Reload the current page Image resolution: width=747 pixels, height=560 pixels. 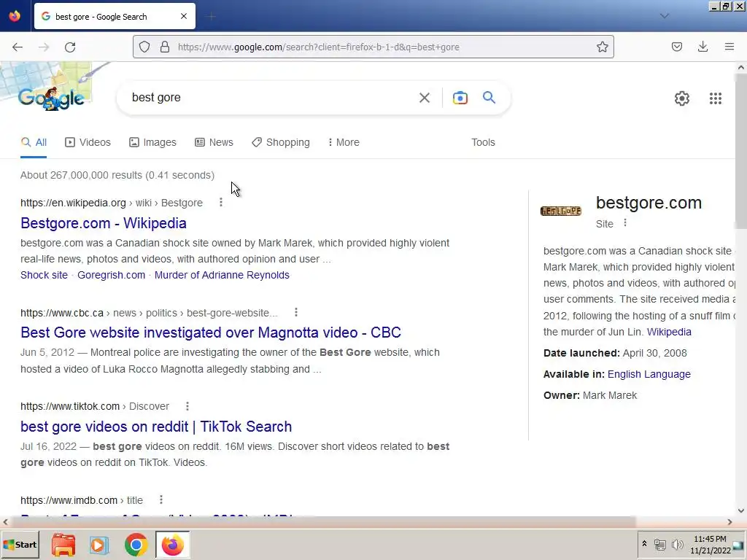(70, 47)
